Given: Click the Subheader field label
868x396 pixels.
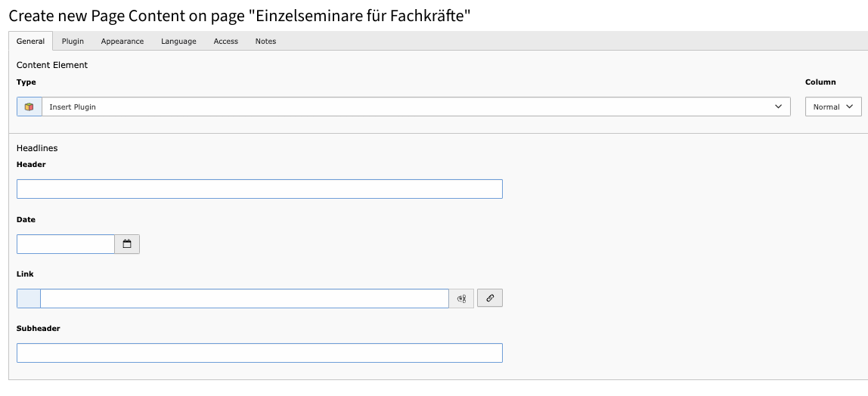Looking at the screenshot, I should coord(38,329).
